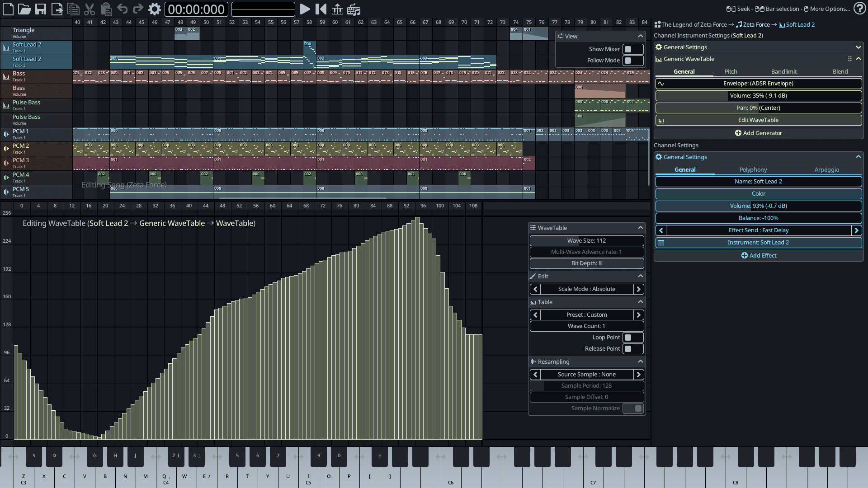Click the Add Effect button

click(758, 255)
